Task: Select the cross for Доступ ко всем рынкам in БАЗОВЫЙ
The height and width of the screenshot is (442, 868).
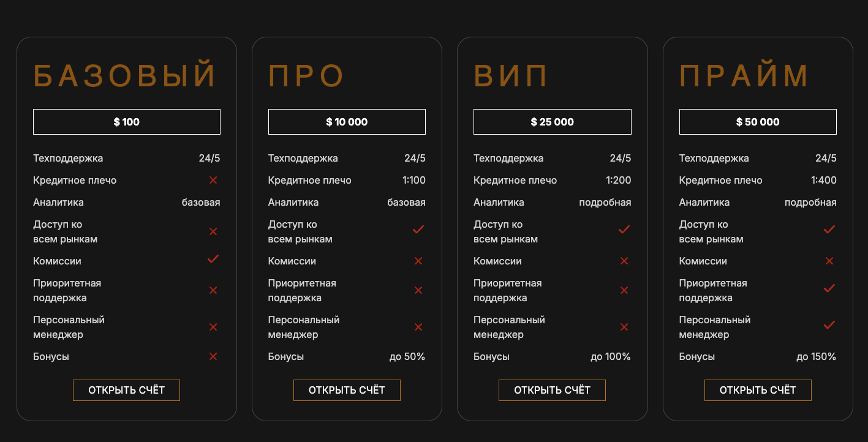Action: [x=213, y=231]
